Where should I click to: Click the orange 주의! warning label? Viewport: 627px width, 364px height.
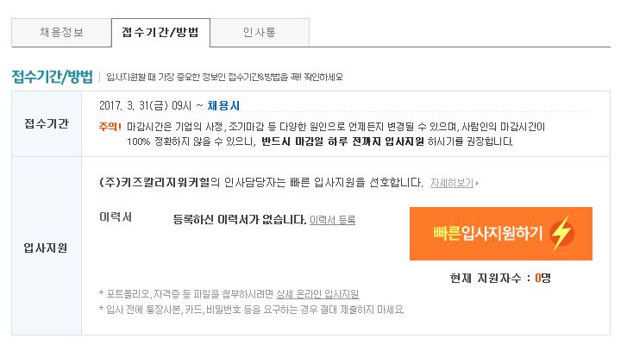point(110,127)
